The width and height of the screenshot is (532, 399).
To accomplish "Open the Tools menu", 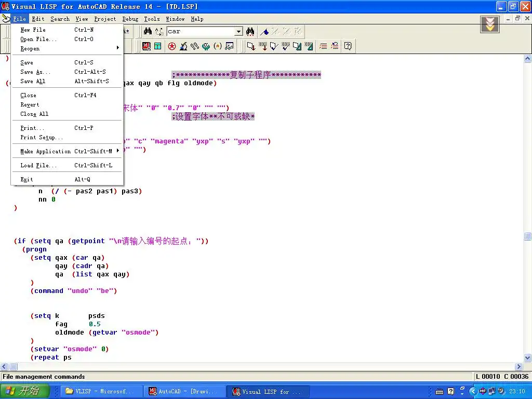I will click(x=152, y=19).
